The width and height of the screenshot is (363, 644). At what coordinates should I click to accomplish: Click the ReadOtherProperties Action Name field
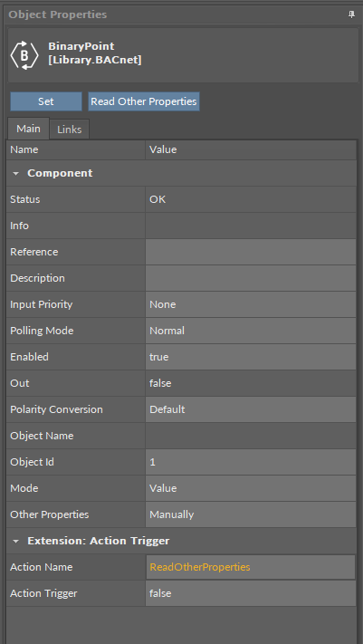pos(251,567)
